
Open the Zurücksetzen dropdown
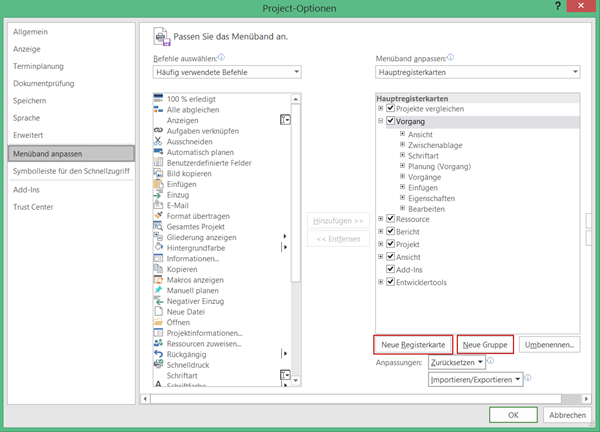[x=457, y=362]
